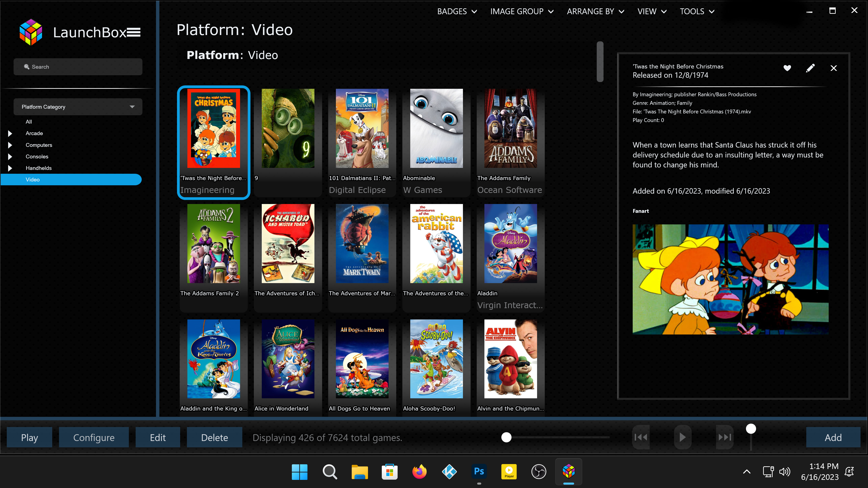
Task: Launch Kodi from taskbar
Action: (449, 472)
